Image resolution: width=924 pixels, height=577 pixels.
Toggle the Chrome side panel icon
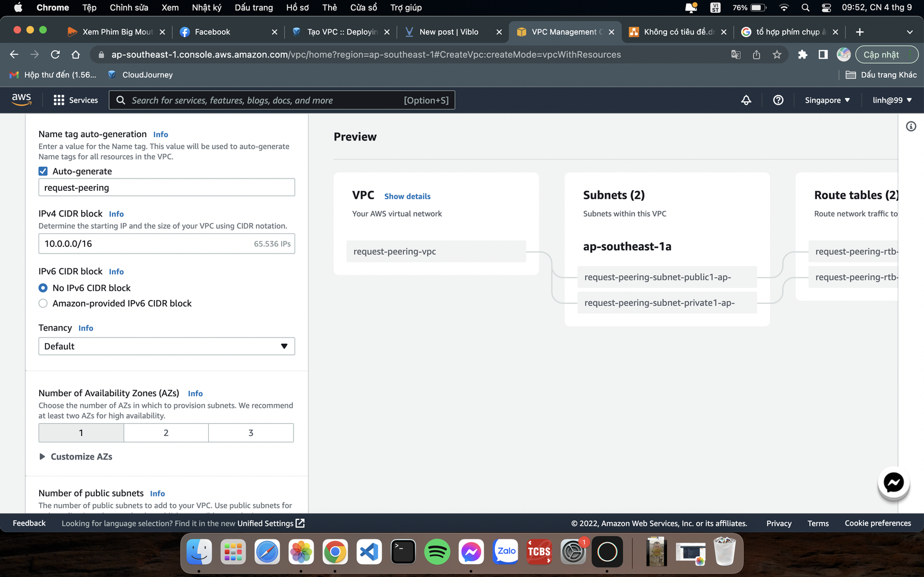[823, 54]
